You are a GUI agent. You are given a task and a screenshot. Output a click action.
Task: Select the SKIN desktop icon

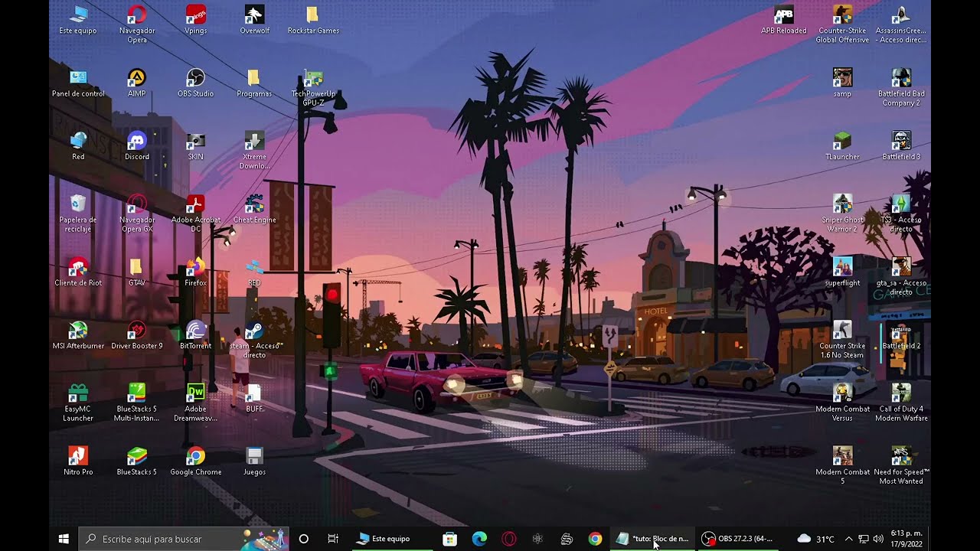click(x=196, y=145)
